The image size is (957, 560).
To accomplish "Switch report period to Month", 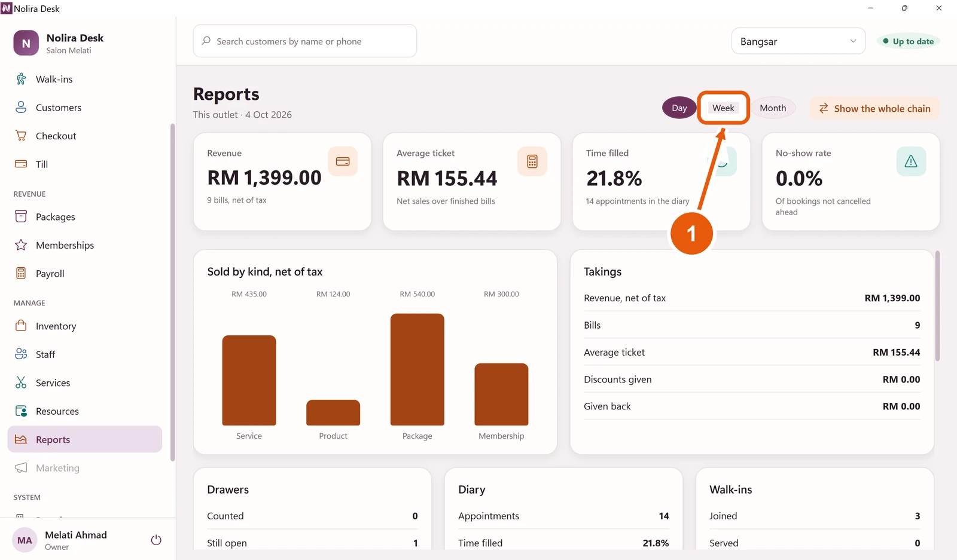I will pyautogui.click(x=773, y=108).
